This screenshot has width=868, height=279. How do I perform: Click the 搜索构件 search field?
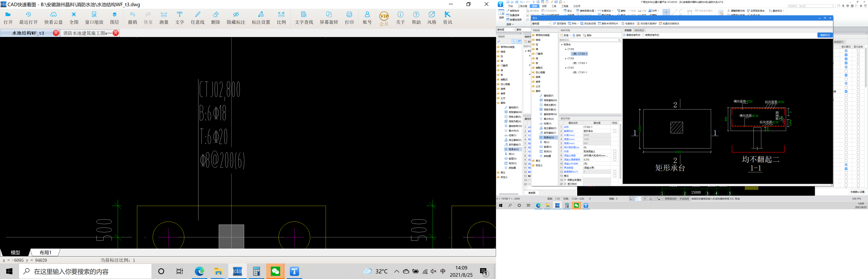[x=590, y=40]
